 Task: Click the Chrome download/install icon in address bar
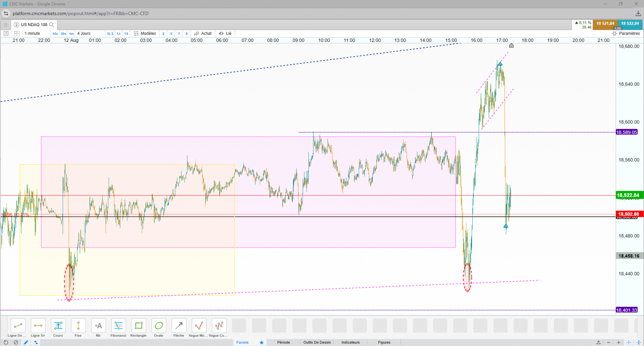coord(638,14)
